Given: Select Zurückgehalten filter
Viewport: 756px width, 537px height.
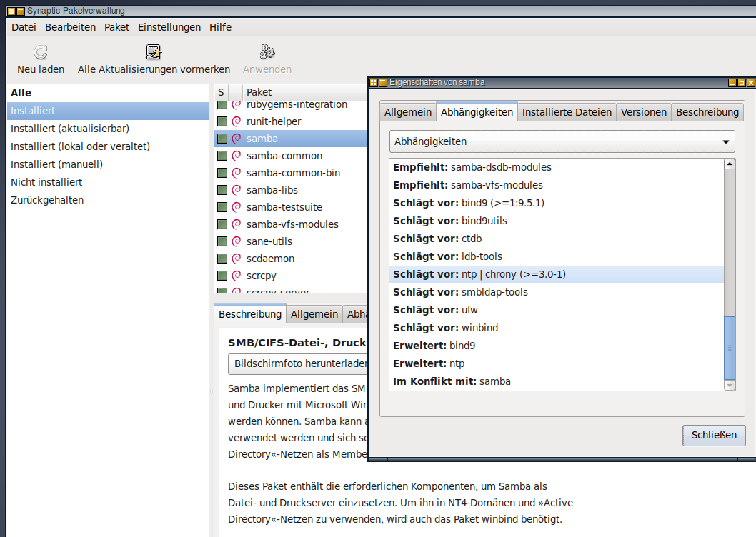Looking at the screenshot, I should point(109,200).
